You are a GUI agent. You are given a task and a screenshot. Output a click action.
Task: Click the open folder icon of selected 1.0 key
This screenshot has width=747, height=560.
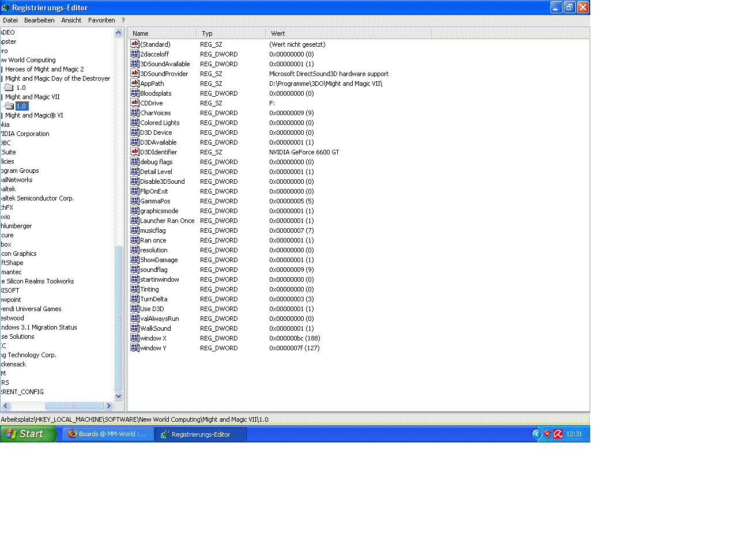coord(9,106)
